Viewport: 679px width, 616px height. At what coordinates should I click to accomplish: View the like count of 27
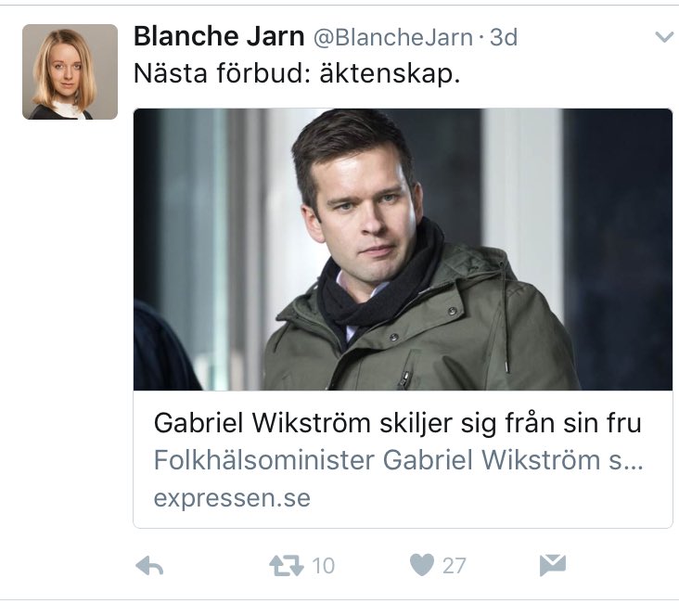tap(454, 566)
